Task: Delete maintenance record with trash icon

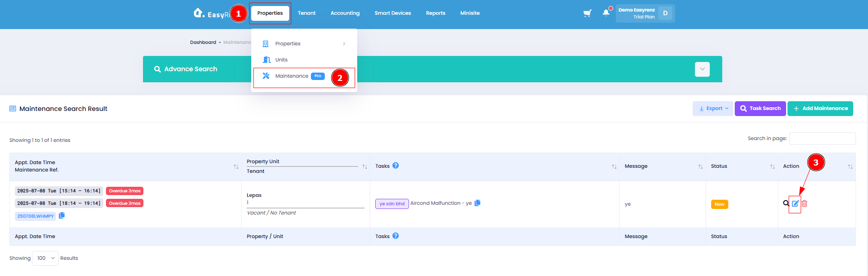Action: coord(805,203)
